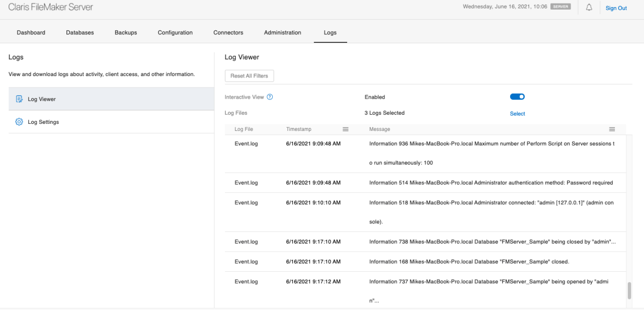Select the 'Information 518' Administrator connected message
This screenshot has width=644, height=310.
[x=491, y=212]
